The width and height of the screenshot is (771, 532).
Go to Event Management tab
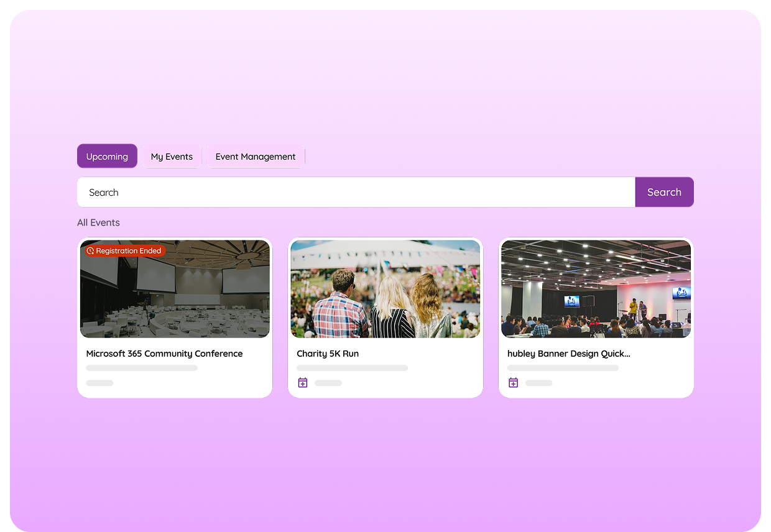pos(256,156)
